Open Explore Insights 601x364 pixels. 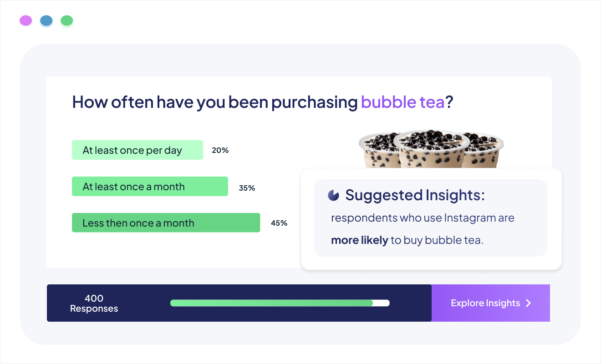pos(491,303)
